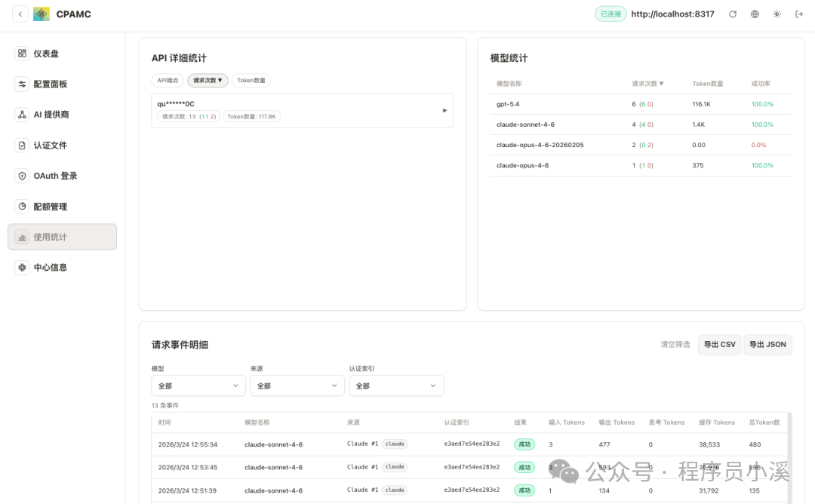Open 中心信息 page
This screenshot has height=504, width=815.
click(x=63, y=268)
